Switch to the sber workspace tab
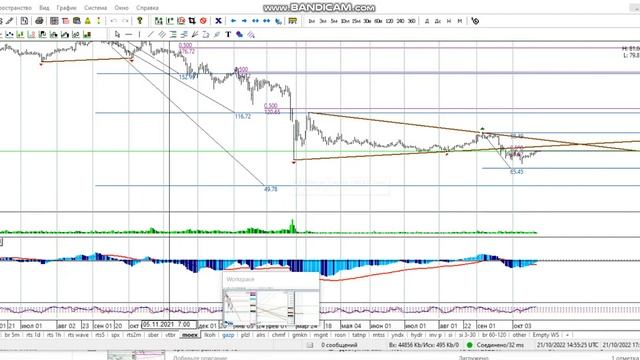 coord(153,335)
